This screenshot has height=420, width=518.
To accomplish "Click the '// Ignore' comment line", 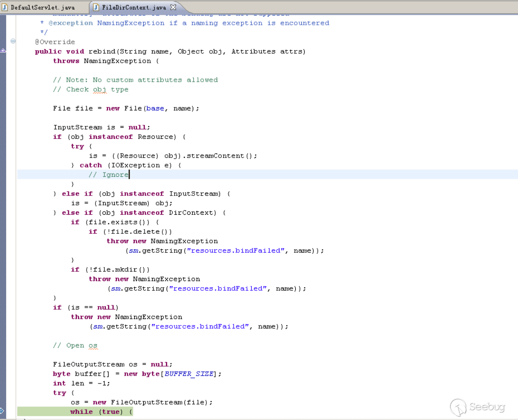I will [x=109, y=174].
